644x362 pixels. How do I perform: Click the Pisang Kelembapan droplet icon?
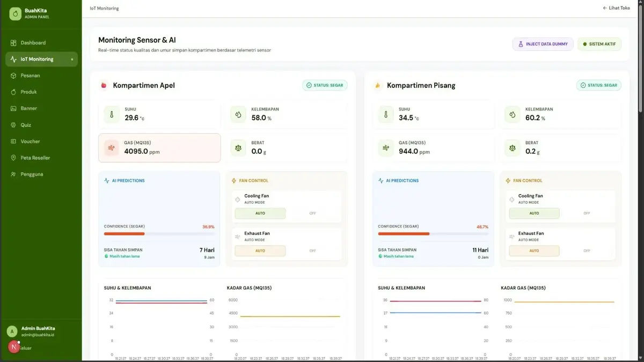(x=513, y=114)
